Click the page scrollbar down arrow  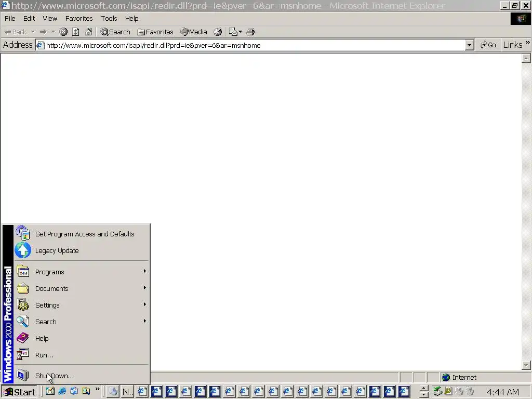(526, 365)
